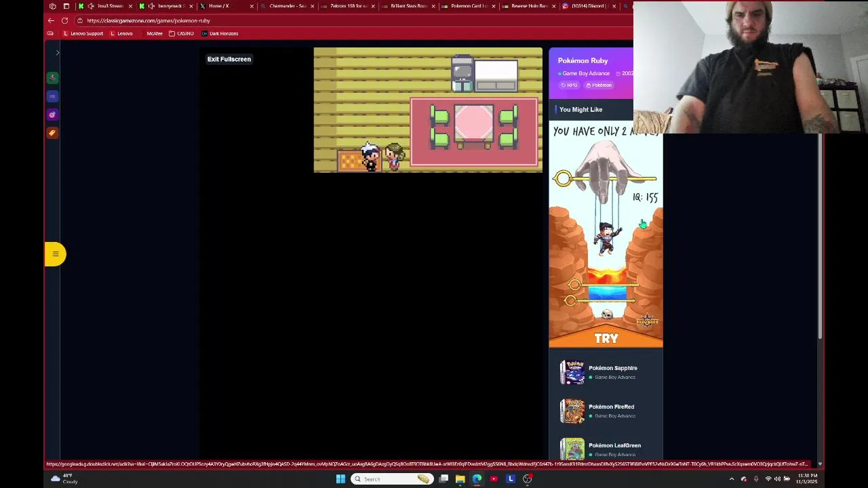Reload the page with the refresh icon
This screenshot has height=488, width=868.
[x=64, y=20]
